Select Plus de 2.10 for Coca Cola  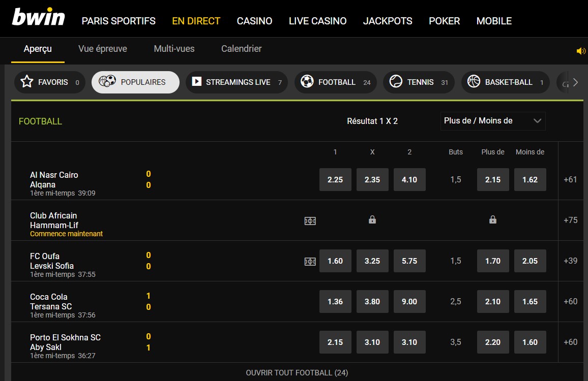pos(493,302)
